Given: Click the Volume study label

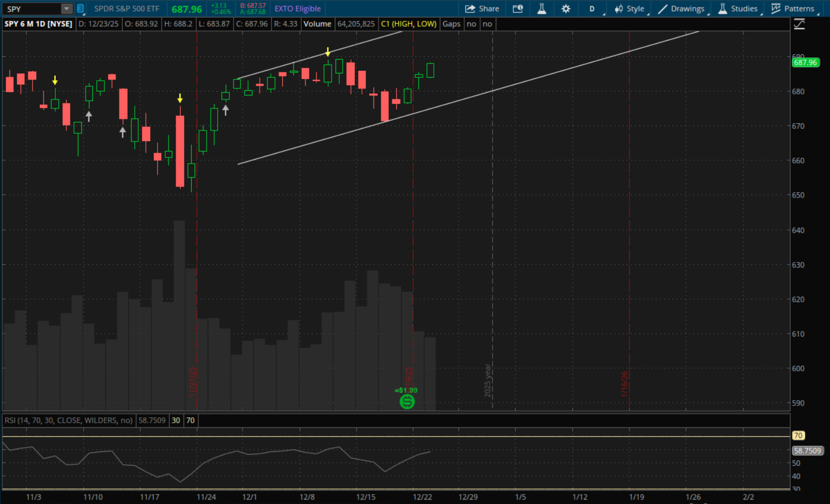Looking at the screenshot, I should pyautogui.click(x=317, y=24).
